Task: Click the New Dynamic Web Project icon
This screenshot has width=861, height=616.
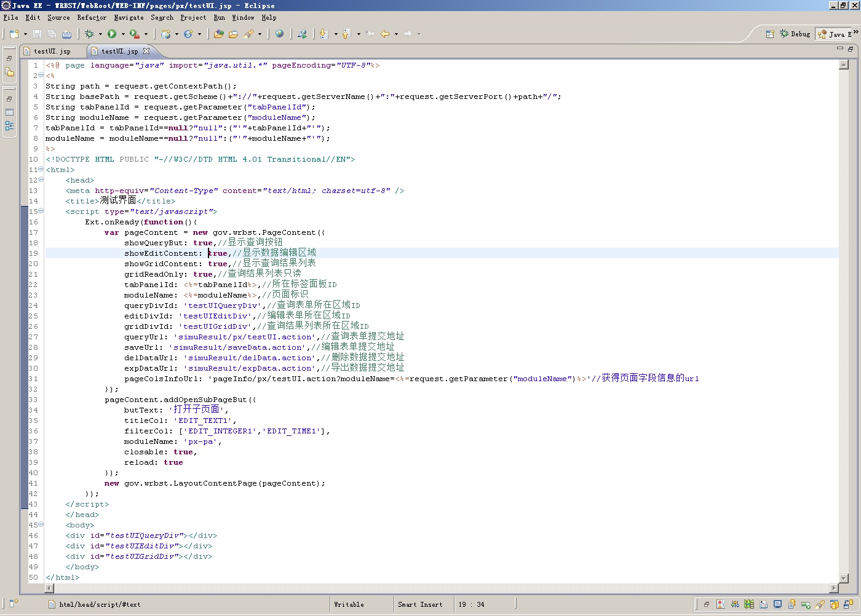Action: click(x=165, y=34)
